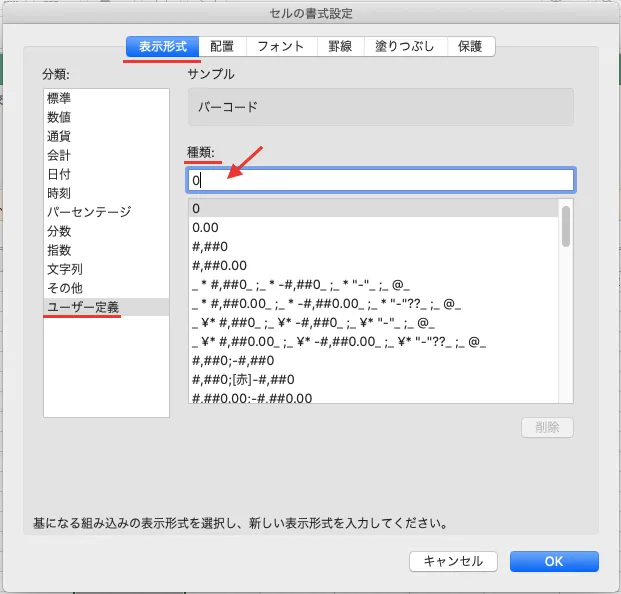The height and width of the screenshot is (594, 621).
Task: Go to the 塗りつぶし tab
Action: [x=406, y=46]
